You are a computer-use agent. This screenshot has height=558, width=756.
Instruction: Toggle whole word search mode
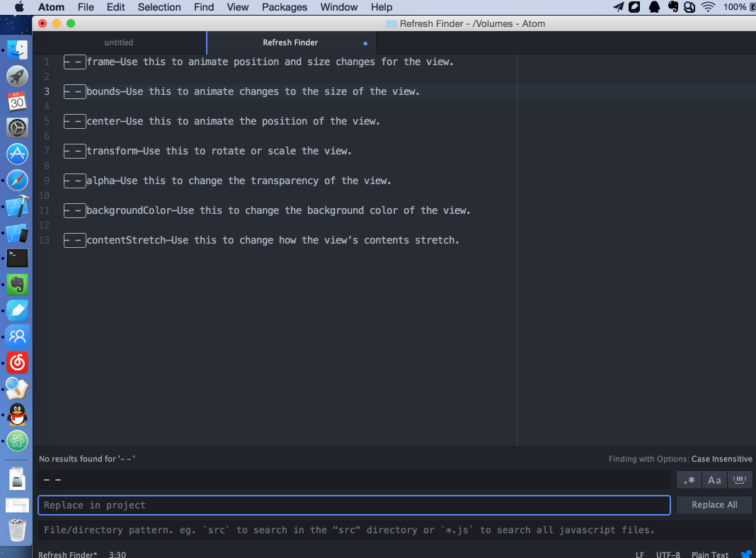(x=740, y=479)
